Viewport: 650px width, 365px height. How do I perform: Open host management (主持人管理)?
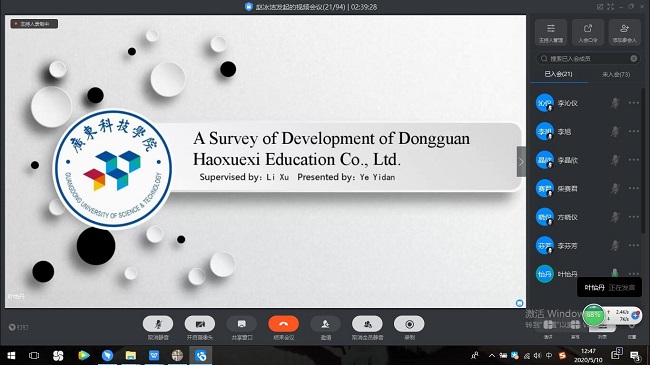[x=551, y=32]
